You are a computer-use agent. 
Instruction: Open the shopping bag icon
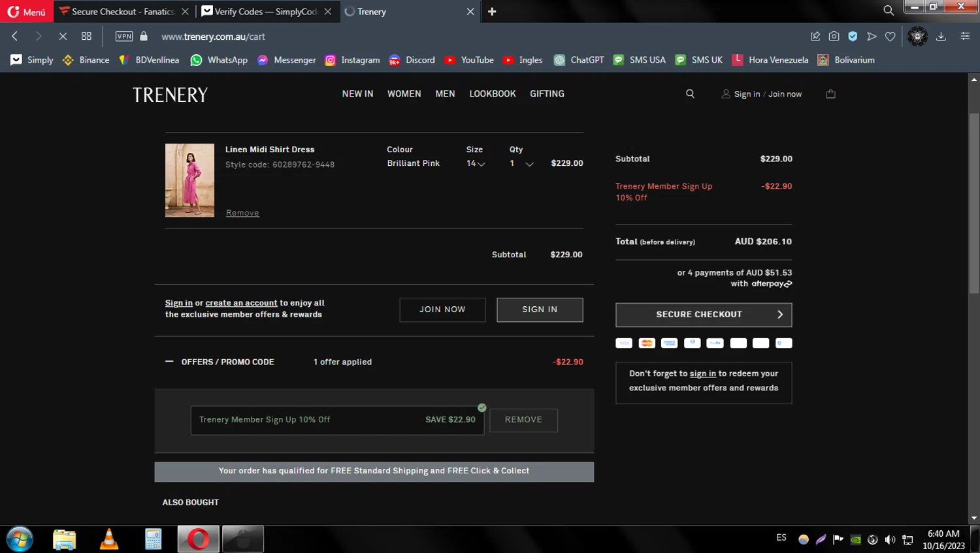pyautogui.click(x=830, y=94)
